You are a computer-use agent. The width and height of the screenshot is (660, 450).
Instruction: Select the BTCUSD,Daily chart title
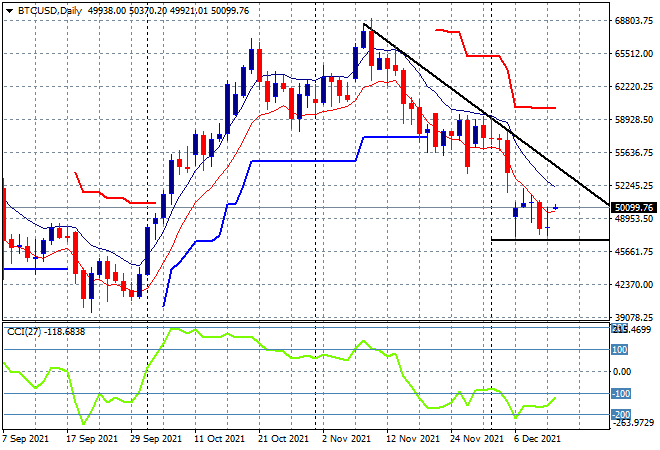(x=49, y=11)
